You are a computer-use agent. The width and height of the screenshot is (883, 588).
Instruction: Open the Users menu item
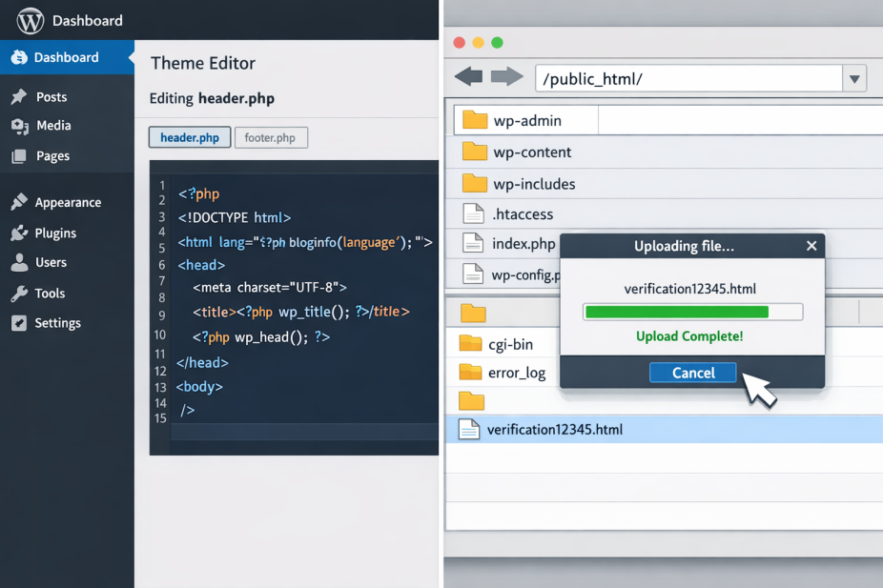[x=51, y=262]
